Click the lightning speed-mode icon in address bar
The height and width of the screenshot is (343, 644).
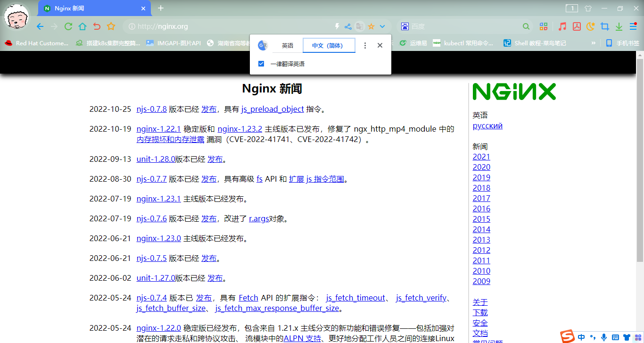point(337,26)
